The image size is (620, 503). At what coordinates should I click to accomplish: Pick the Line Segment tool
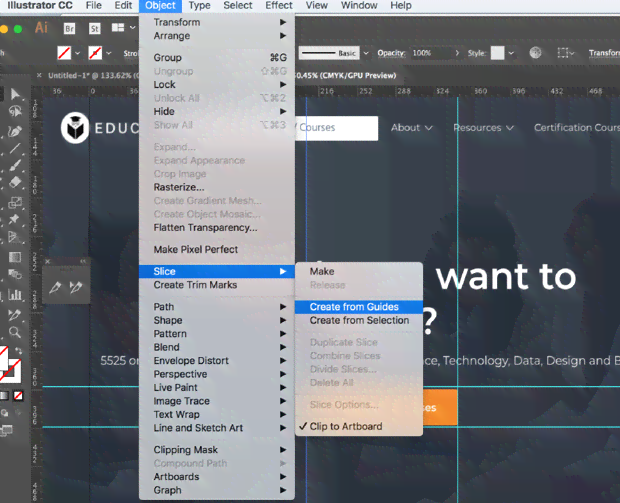point(15,148)
